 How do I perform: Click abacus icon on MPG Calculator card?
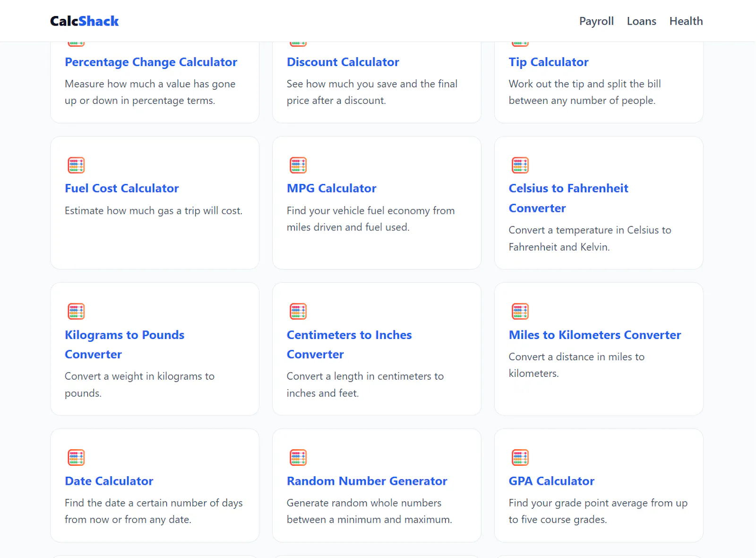[298, 165]
